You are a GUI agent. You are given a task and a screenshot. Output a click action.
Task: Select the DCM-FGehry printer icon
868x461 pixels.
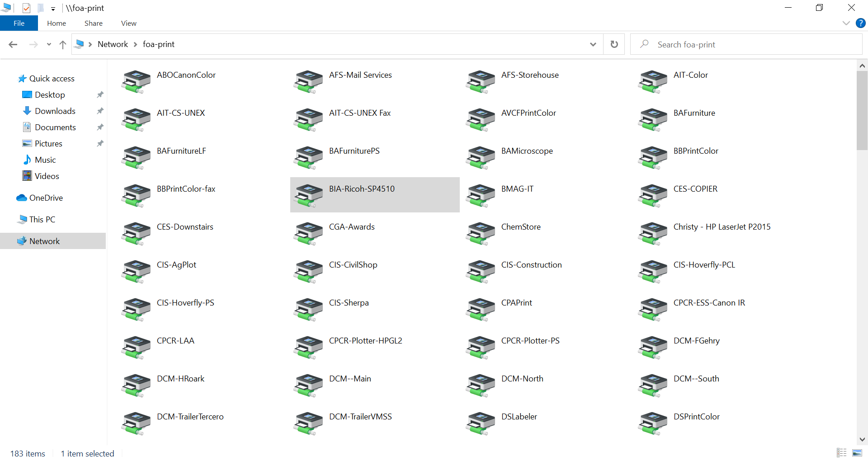pos(652,347)
